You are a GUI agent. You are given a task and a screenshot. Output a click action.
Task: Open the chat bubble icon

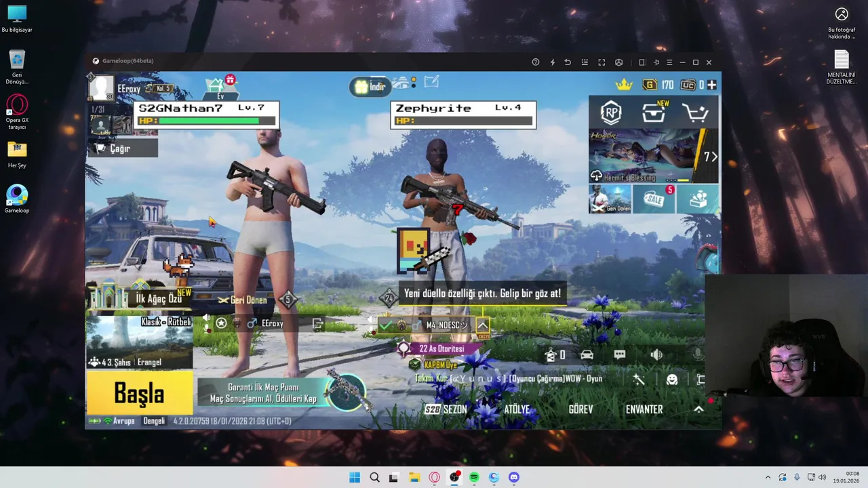pos(620,354)
